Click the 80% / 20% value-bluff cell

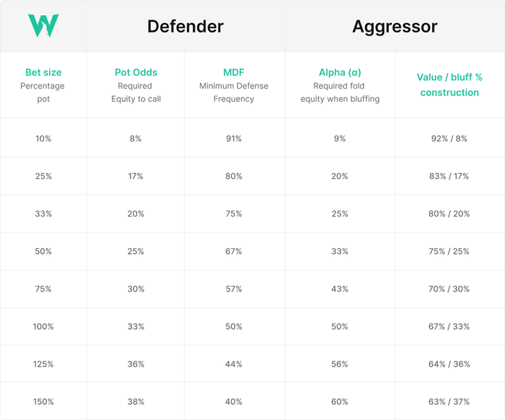(x=449, y=214)
